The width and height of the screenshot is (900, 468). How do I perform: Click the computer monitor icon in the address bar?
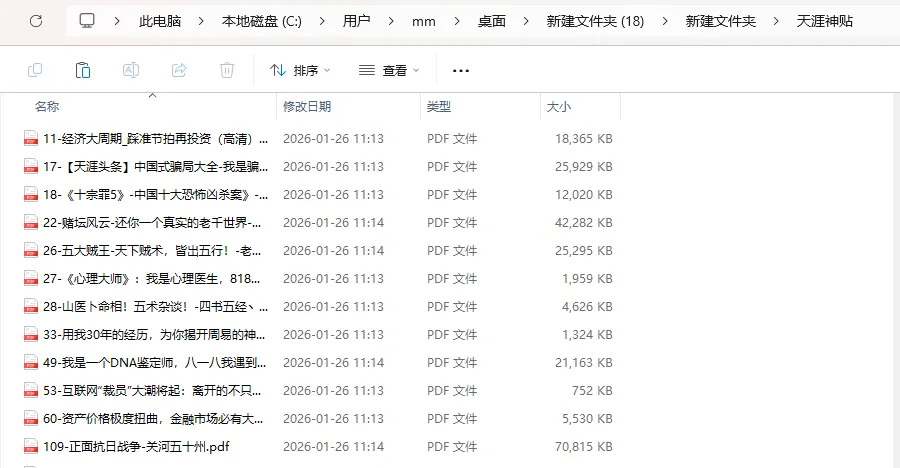[87, 21]
